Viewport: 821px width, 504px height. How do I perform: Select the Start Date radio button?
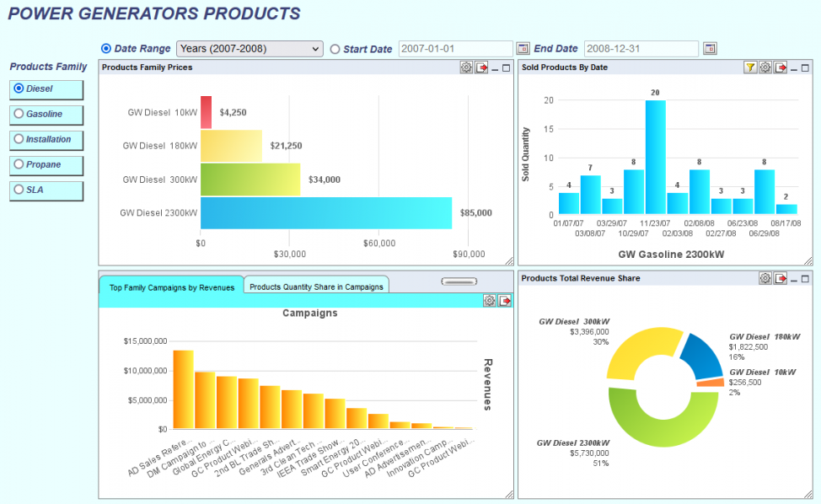pos(335,49)
